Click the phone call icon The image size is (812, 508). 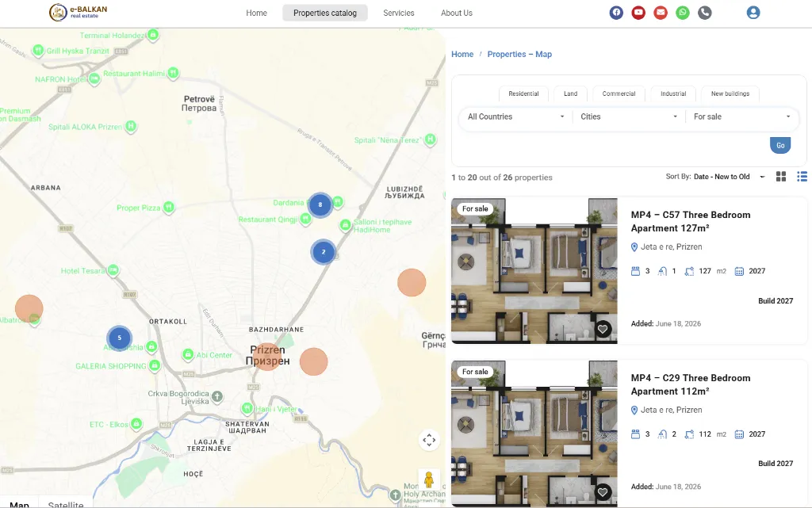point(704,13)
